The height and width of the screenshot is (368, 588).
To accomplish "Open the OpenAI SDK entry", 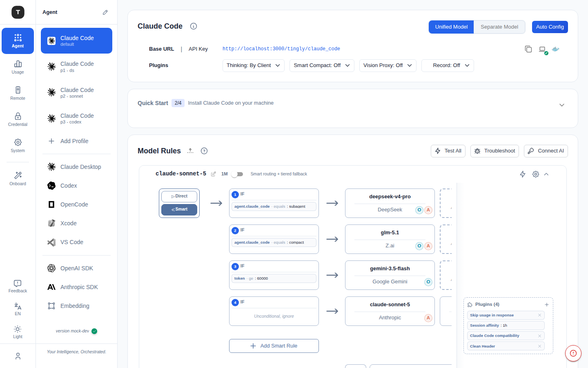I will pos(76,268).
